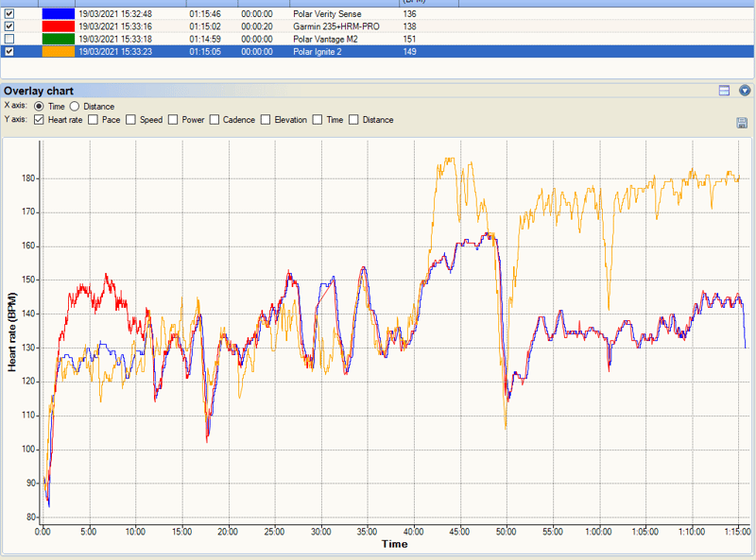The height and width of the screenshot is (560, 756).
Task: Uncheck the Garmin 235+HRM-PRO row checkbox
Action: [x=9, y=26]
